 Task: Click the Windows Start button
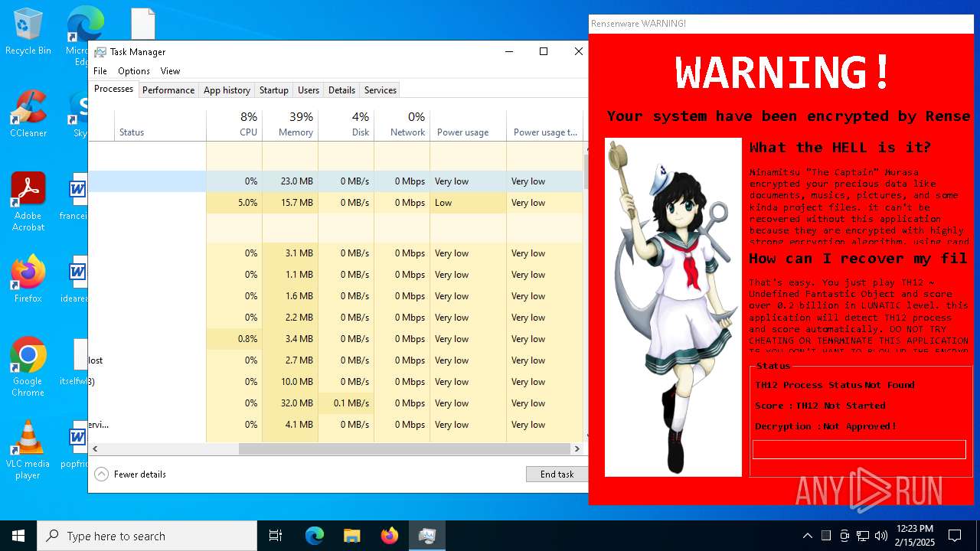(18, 536)
